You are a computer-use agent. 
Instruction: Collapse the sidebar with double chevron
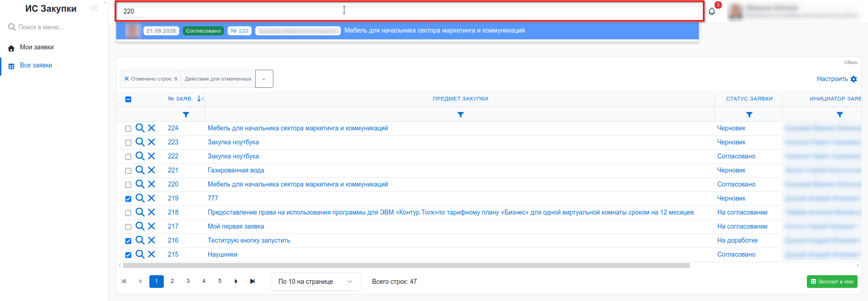94,9
